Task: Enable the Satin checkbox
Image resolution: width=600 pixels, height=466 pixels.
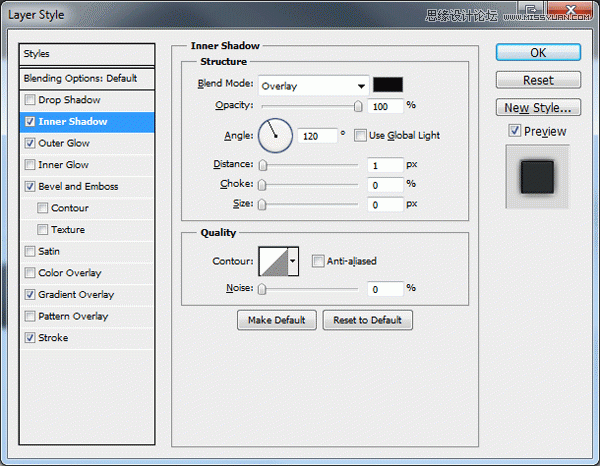Action: tap(30, 251)
